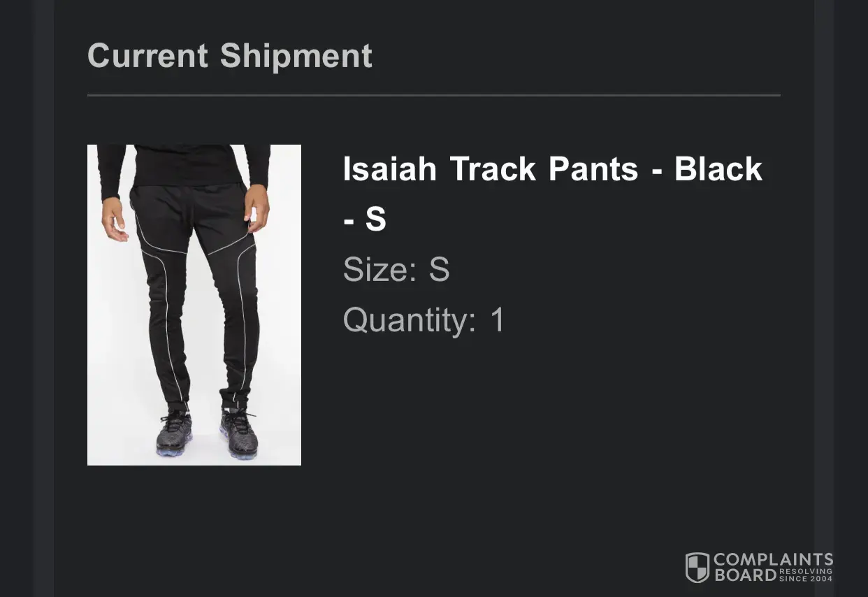Click the BOARD word in the watermark

[x=745, y=575]
